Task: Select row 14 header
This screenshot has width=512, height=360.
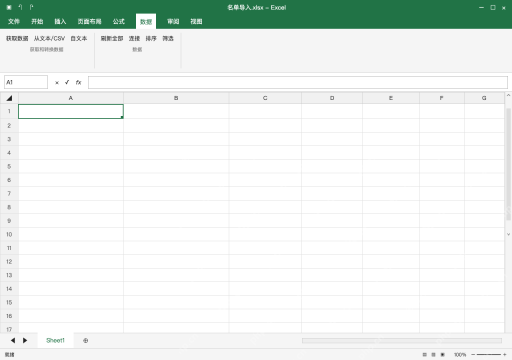Action: click(x=9, y=289)
